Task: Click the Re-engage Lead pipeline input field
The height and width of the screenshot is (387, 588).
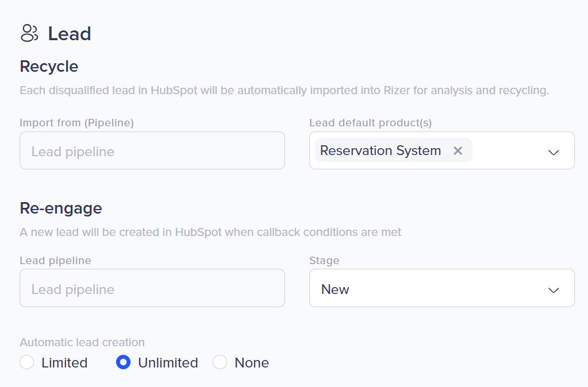Action: pyautogui.click(x=152, y=288)
